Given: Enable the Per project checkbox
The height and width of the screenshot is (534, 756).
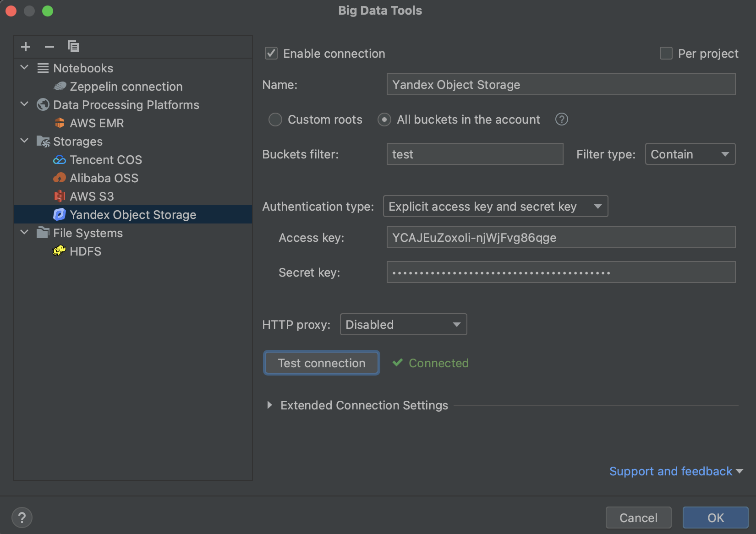Looking at the screenshot, I should pos(665,53).
